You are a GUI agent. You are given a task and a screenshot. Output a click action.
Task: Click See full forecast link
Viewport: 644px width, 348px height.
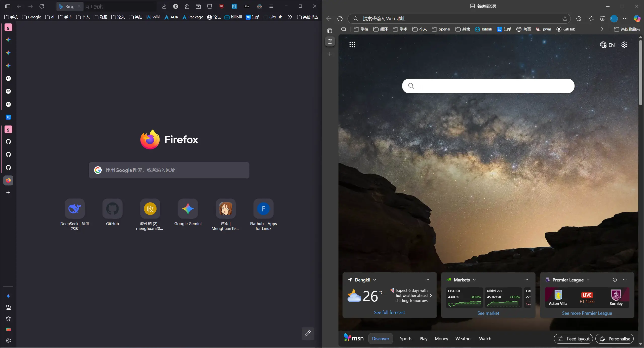[x=389, y=312]
